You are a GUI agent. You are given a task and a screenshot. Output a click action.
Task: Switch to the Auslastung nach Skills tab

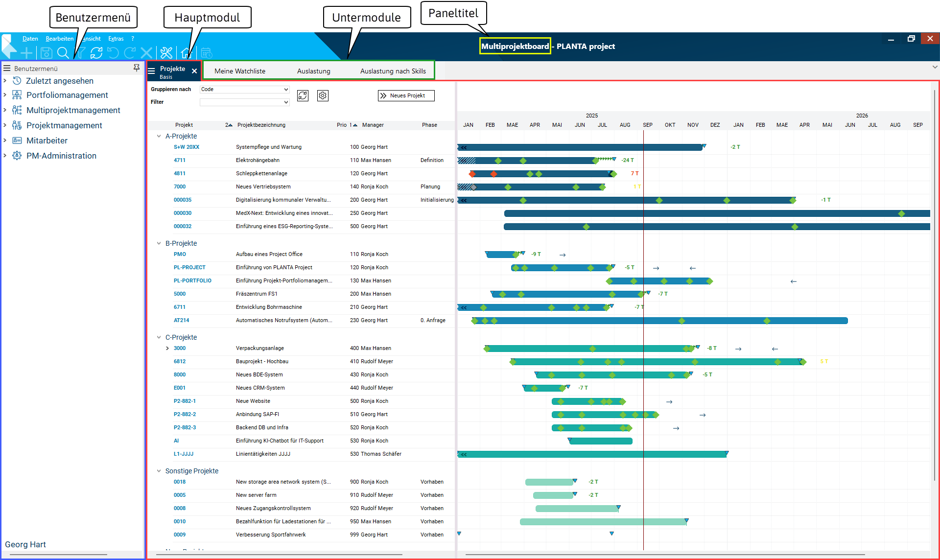(393, 71)
